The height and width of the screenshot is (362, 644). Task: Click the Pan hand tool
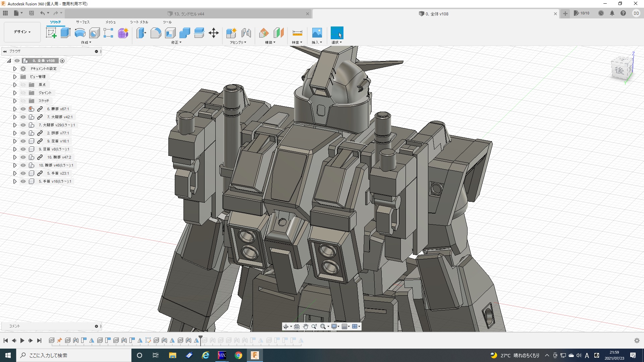pos(305,326)
